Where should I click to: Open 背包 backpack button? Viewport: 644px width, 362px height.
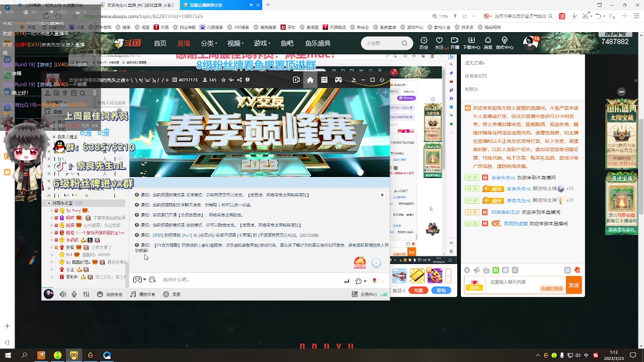[441, 290]
